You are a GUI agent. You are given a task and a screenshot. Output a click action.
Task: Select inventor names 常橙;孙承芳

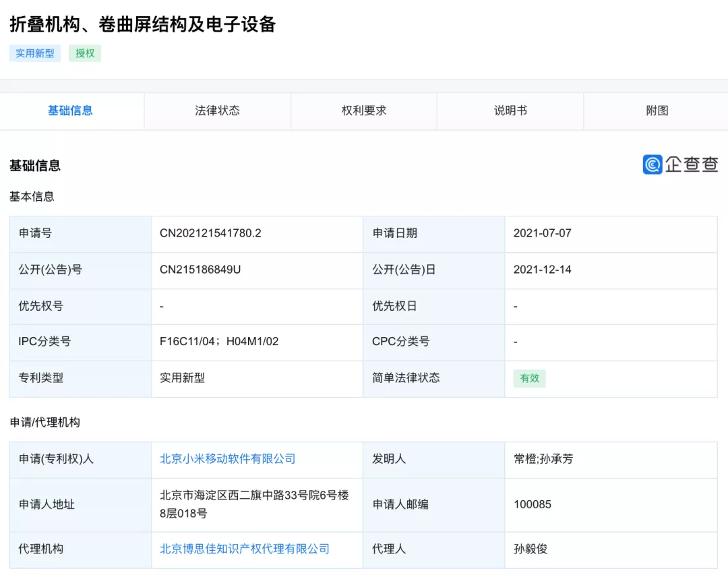(543, 459)
